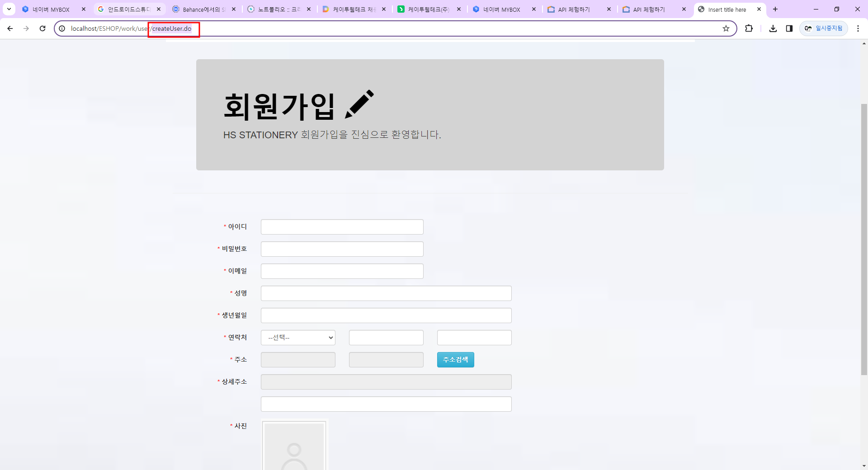Close the Behance tab
This screenshot has height=470, width=868.
pos(234,9)
